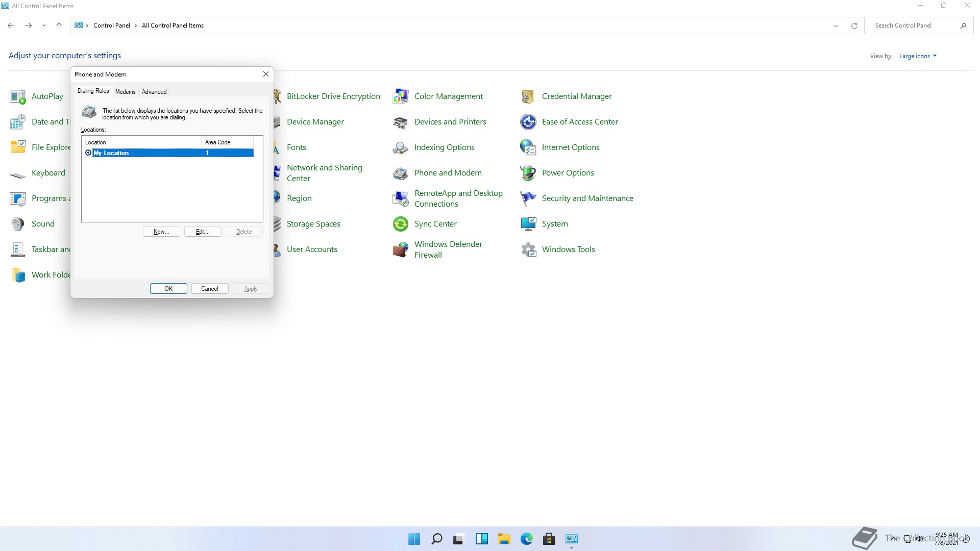
Task: Open the Windows Defender Firewall icon
Action: (401, 249)
